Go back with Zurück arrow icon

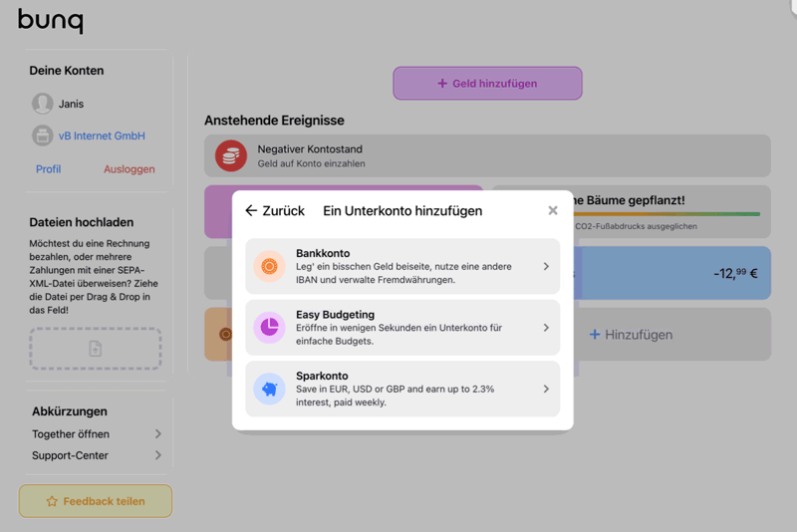pos(251,210)
